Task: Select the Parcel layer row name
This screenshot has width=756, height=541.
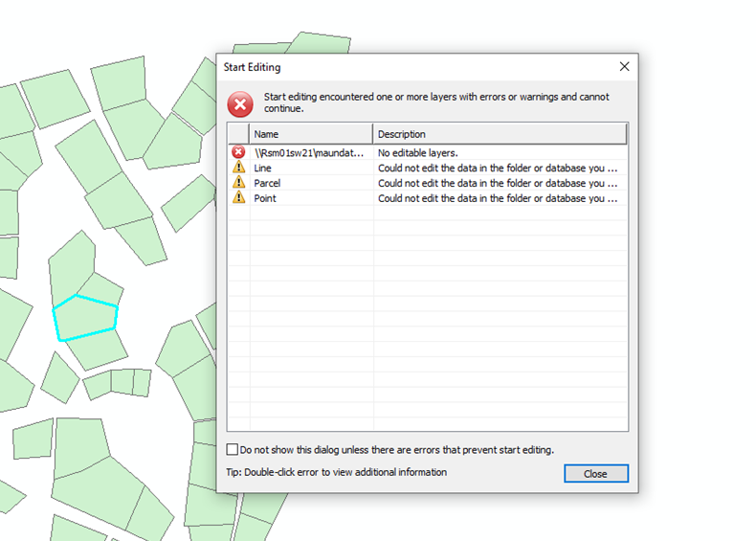Action: tap(267, 183)
